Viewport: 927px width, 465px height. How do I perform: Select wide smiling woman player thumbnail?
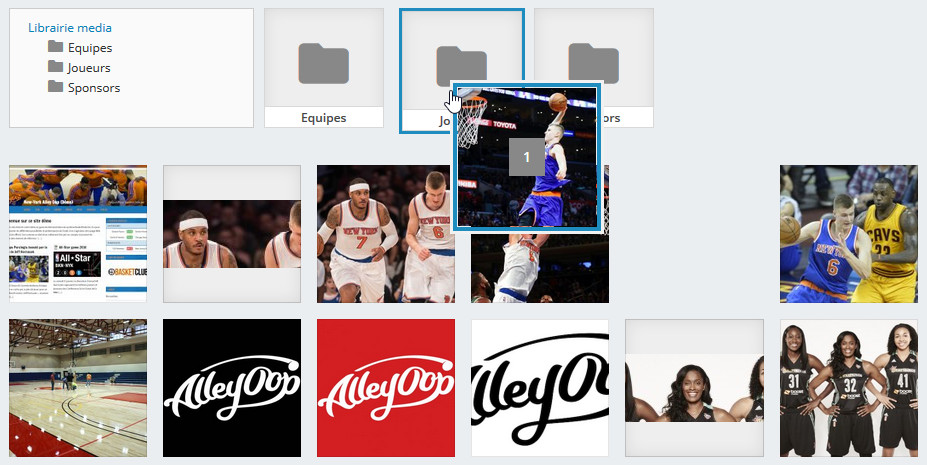tap(695, 388)
